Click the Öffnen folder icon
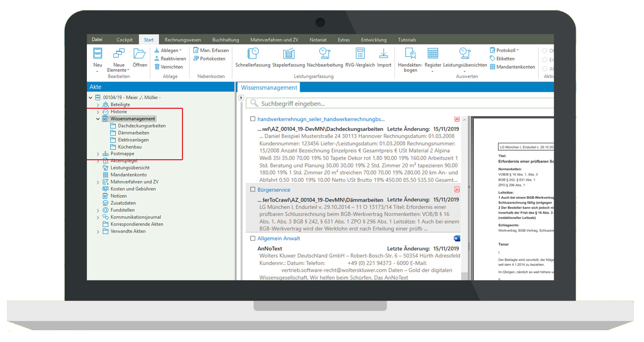The width and height of the screenshot is (644, 342). [x=140, y=54]
